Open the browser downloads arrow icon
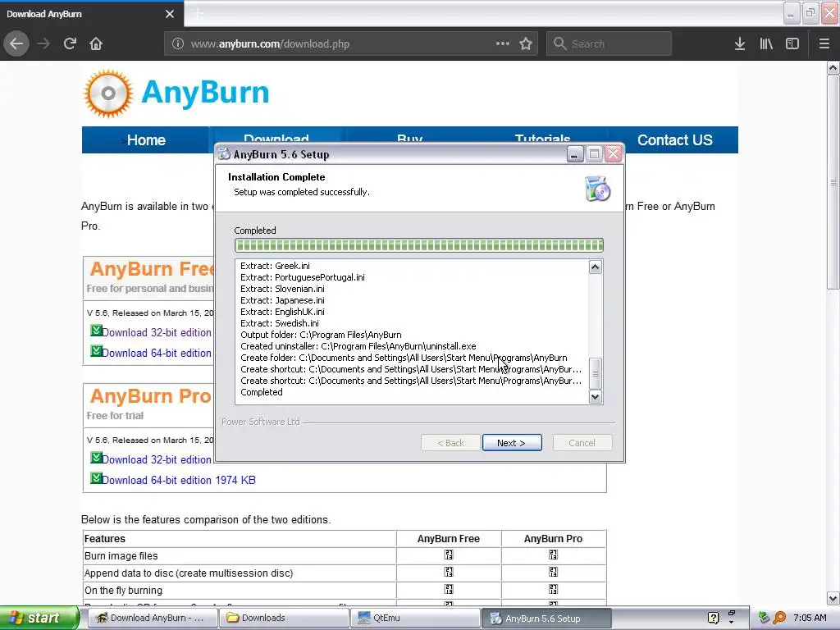The image size is (840, 630). click(740, 44)
